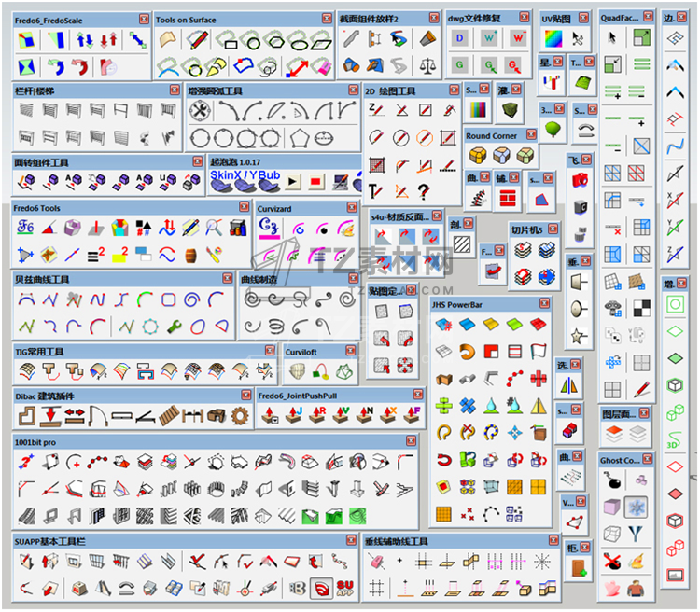Choose the coil spring shape in 曲线制造

277,327
